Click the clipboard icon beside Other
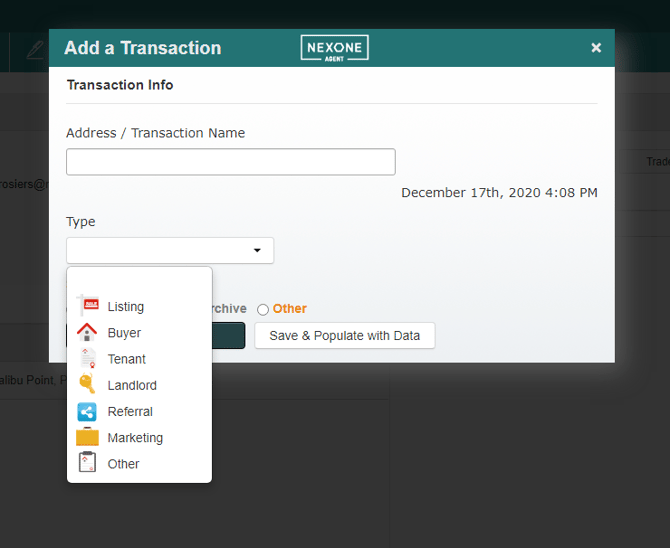670x548 pixels. (x=88, y=463)
